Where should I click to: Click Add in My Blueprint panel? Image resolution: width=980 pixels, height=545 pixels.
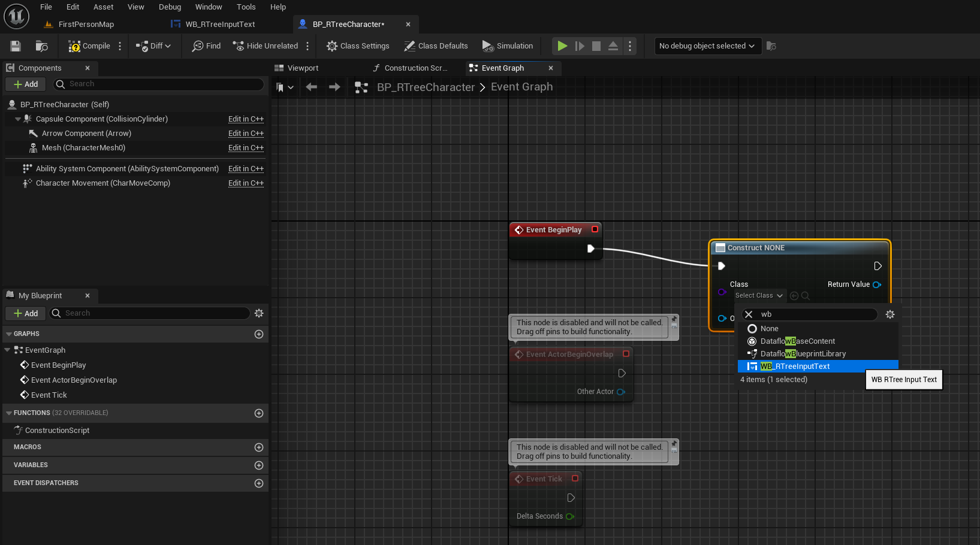pyautogui.click(x=26, y=313)
